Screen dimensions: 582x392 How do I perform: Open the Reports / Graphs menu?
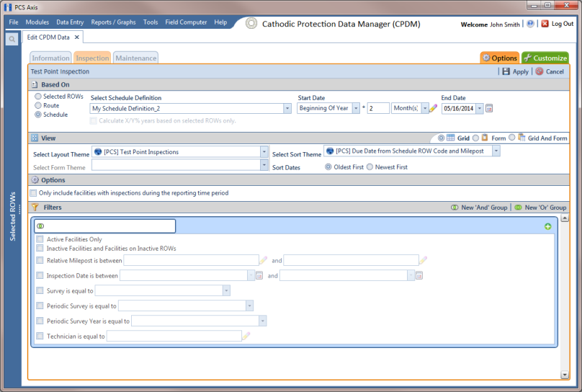113,22
